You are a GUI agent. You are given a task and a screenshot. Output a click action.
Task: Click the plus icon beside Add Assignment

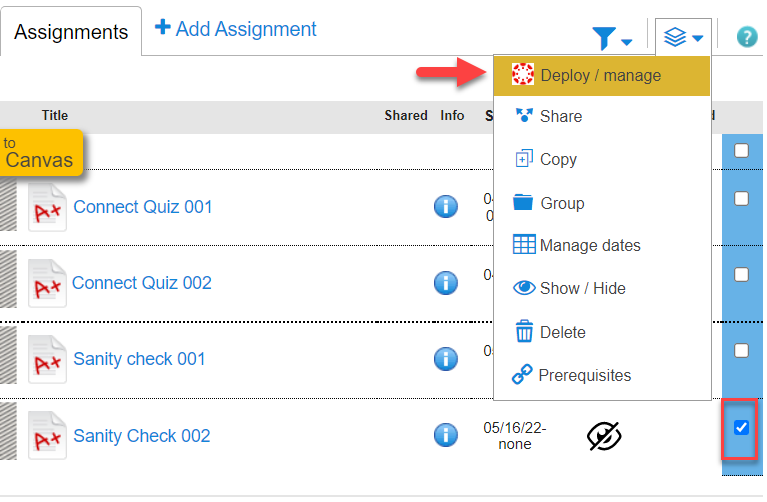(x=162, y=27)
